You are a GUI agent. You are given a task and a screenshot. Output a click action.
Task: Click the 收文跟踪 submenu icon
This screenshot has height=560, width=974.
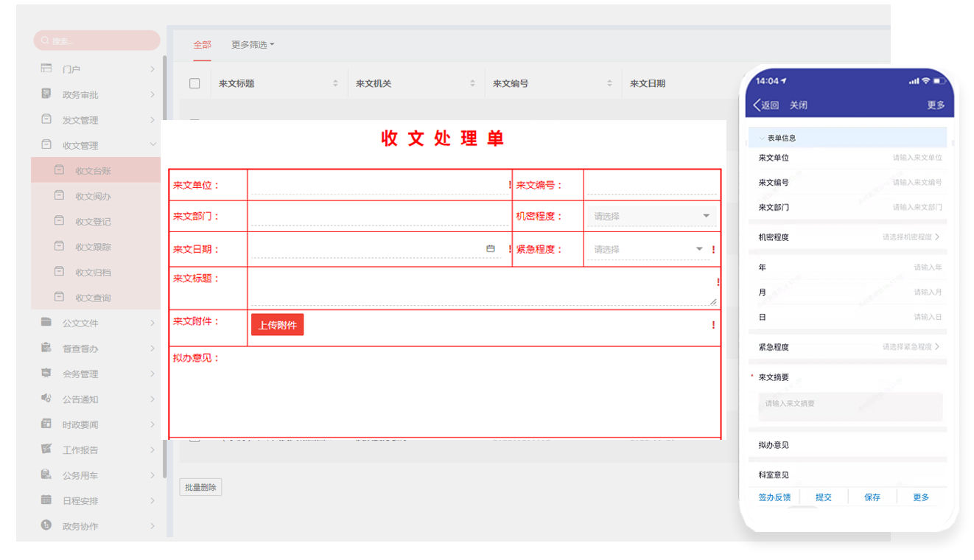(x=59, y=246)
